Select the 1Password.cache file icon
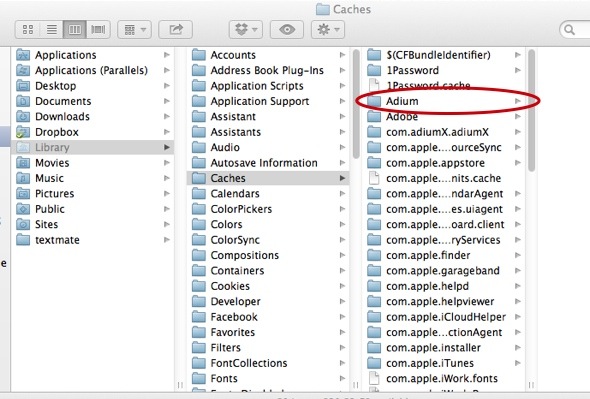This screenshot has width=590, height=399. [x=374, y=86]
